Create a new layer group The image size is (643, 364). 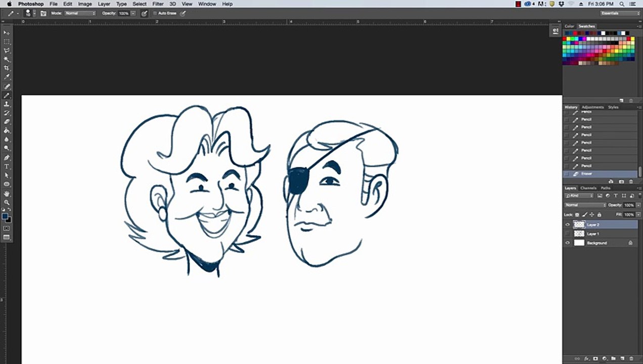pos(613,358)
